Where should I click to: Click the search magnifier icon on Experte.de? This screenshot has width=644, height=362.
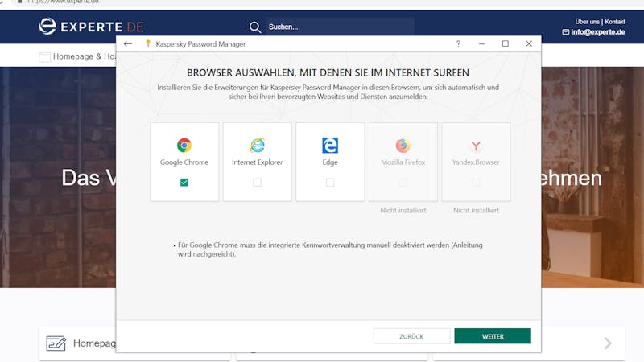click(254, 27)
